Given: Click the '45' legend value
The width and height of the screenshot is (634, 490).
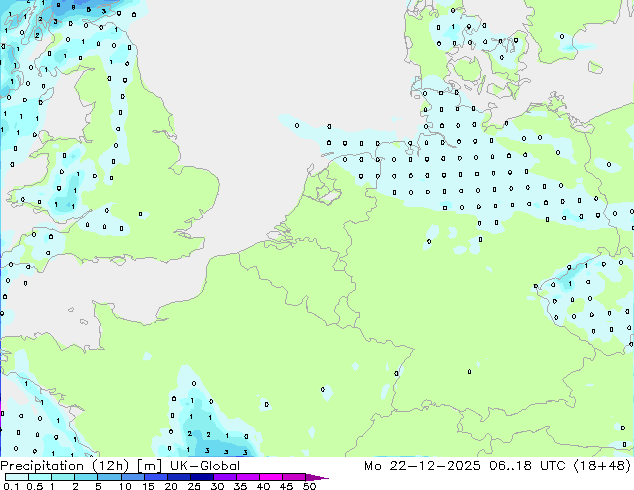Looking at the screenshot, I should point(286,486).
